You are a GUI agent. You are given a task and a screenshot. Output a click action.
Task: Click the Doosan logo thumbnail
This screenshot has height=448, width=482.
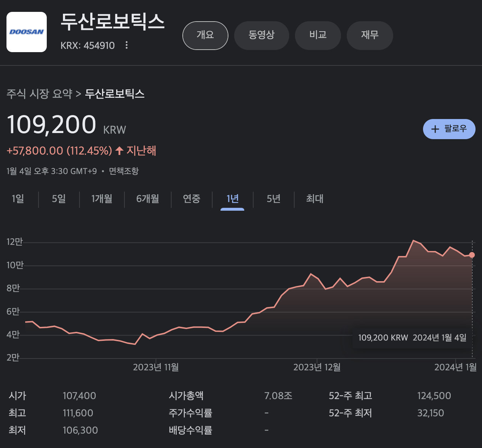point(27,32)
